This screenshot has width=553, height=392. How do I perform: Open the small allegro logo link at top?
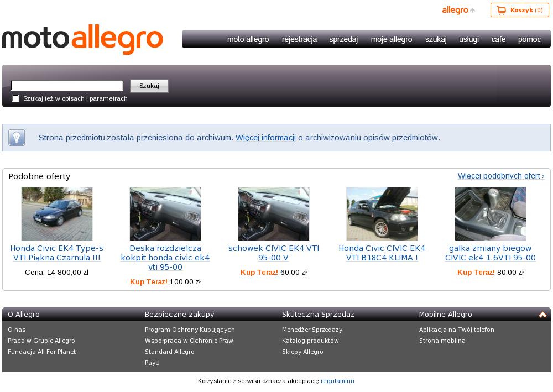[458, 10]
